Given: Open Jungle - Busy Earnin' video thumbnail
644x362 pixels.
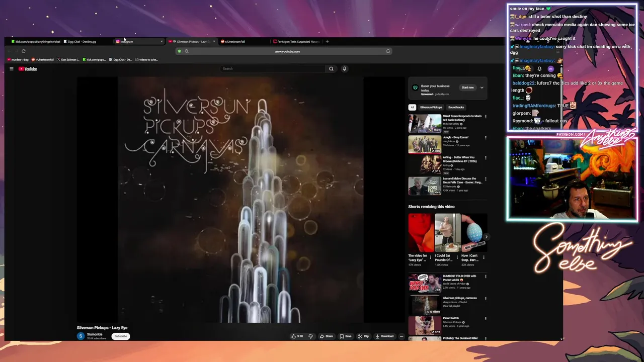Looking at the screenshot, I should (x=425, y=144).
